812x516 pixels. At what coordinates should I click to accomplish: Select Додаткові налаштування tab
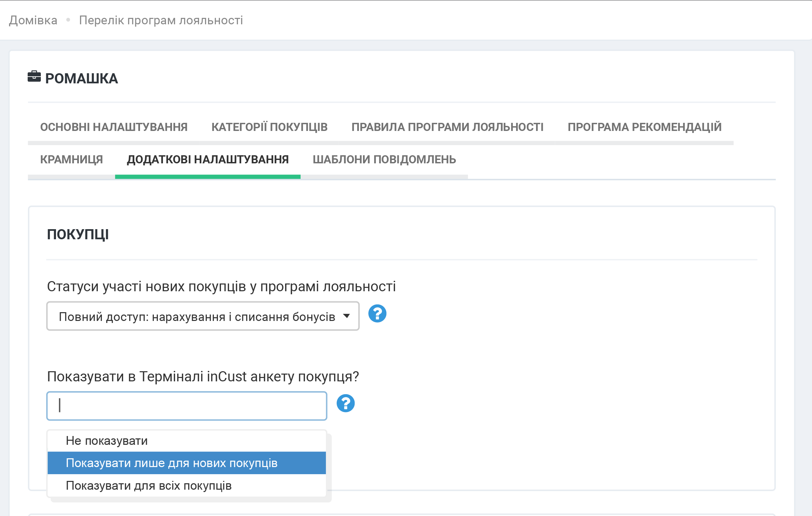pyautogui.click(x=208, y=159)
